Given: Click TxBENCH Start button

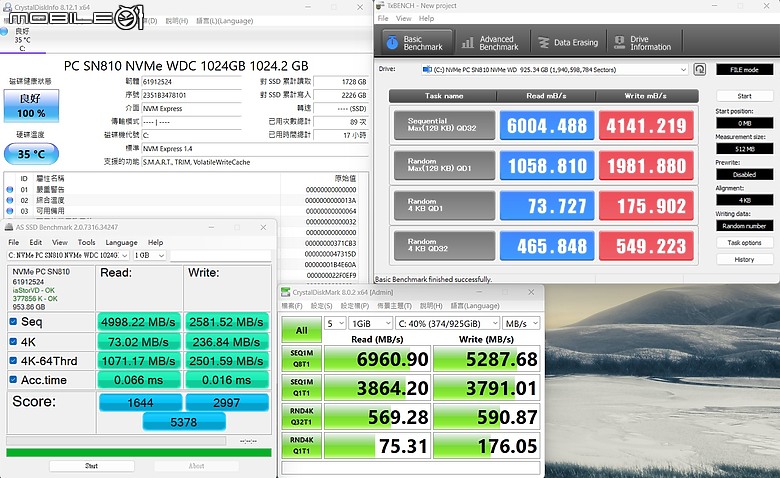Looking at the screenshot, I should click(x=744, y=96).
